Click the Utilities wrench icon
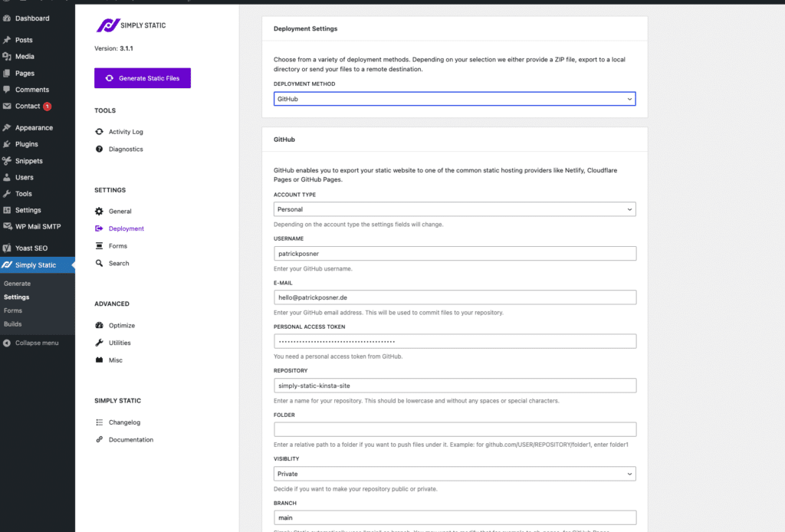The width and height of the screenshot is (785, 532). coord(99,343)
